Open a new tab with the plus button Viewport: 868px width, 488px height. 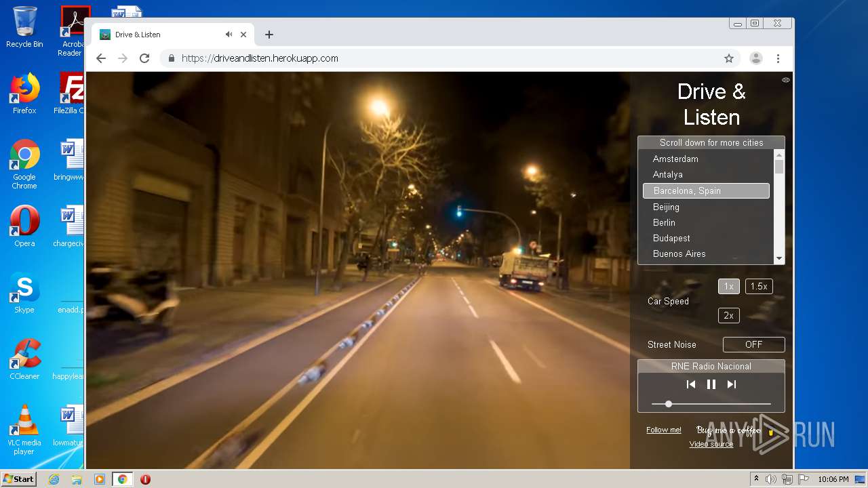click(x=269, y=35)
